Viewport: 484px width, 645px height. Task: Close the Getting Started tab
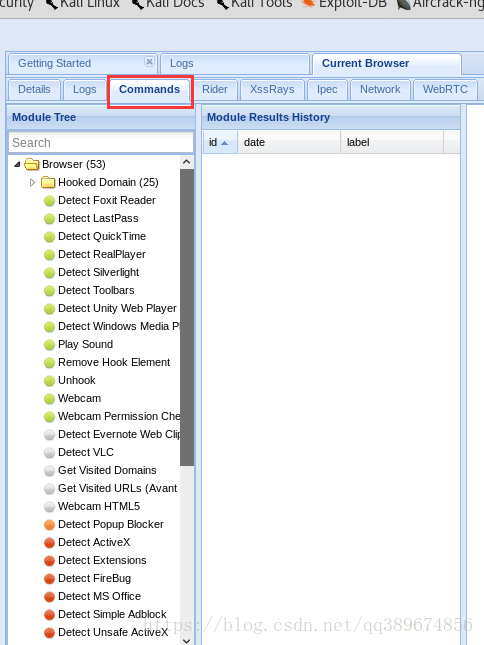pyautogui.click(x=149, y=62)
